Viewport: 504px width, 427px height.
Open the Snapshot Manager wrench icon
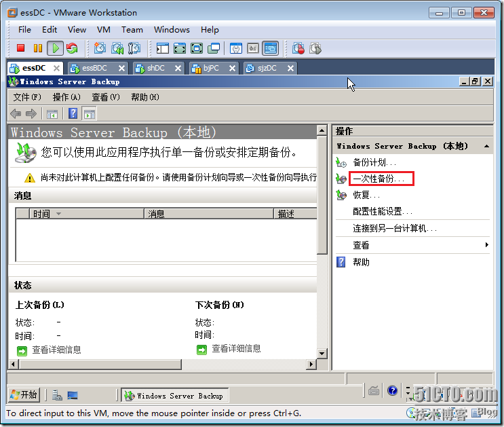(134, 48)
